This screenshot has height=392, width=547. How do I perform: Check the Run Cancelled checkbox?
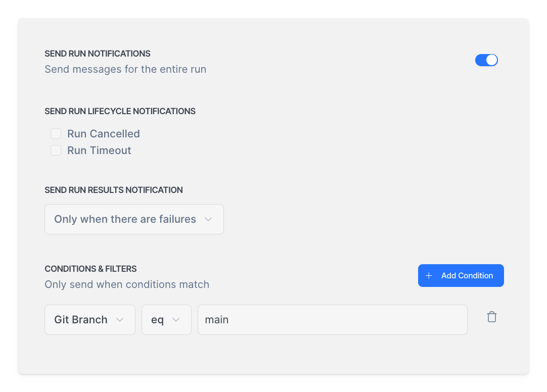pos(56,134)
